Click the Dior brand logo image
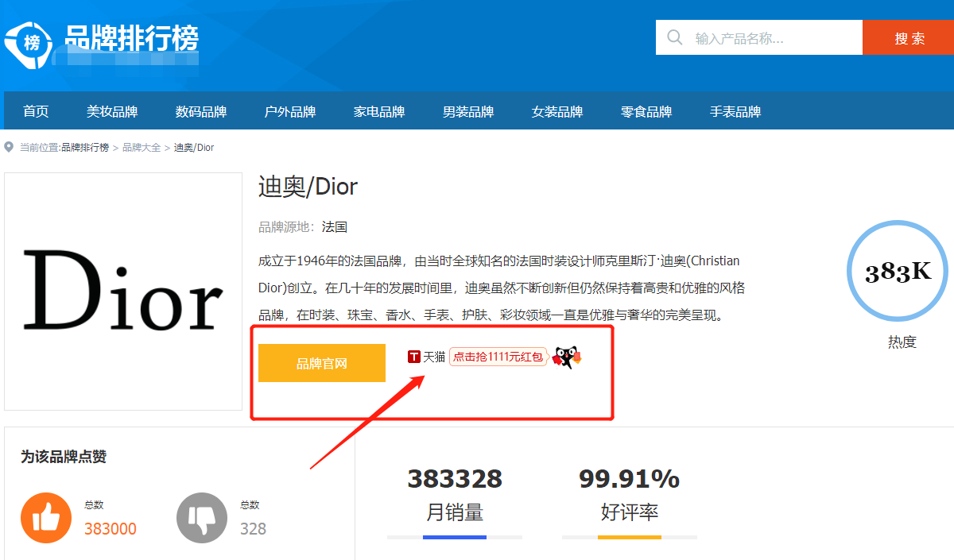The image size is (954, 560). click(123, 292)
